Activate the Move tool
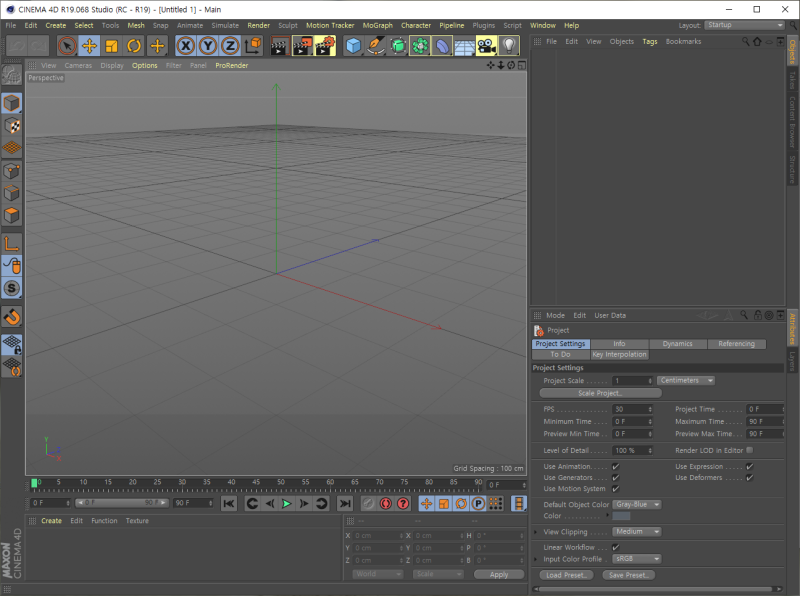Image resolution: width=800 pixels, height=596 pixels. pyautogui.click(x=89, y=46)
